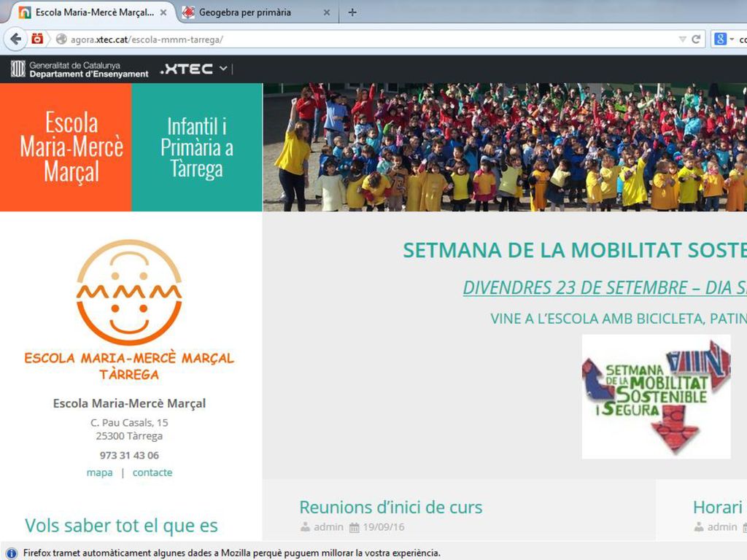Open the search engine selector dropdown arrow

tap(732, 39)
